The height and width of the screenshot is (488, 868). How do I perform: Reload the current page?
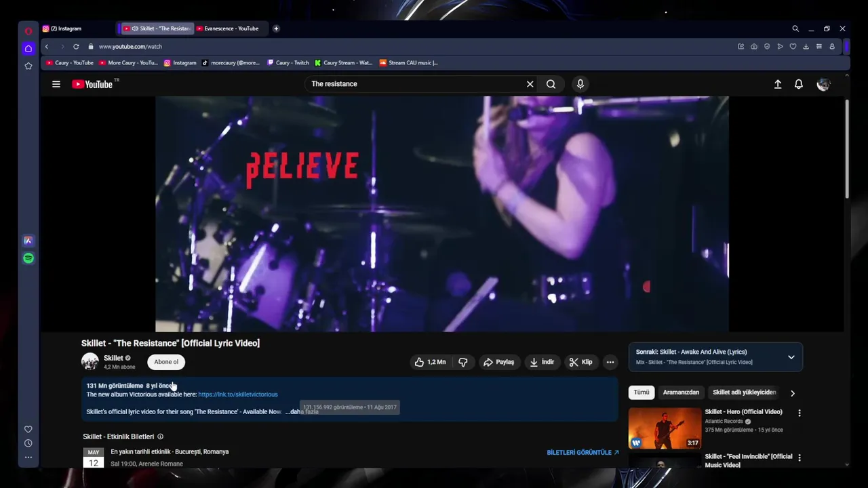(76, 47)
